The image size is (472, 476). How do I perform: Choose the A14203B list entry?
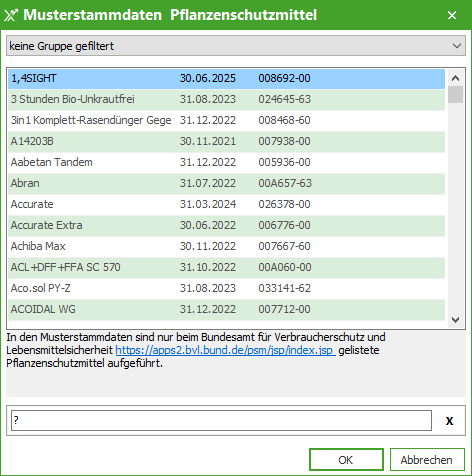pos(226,141)
